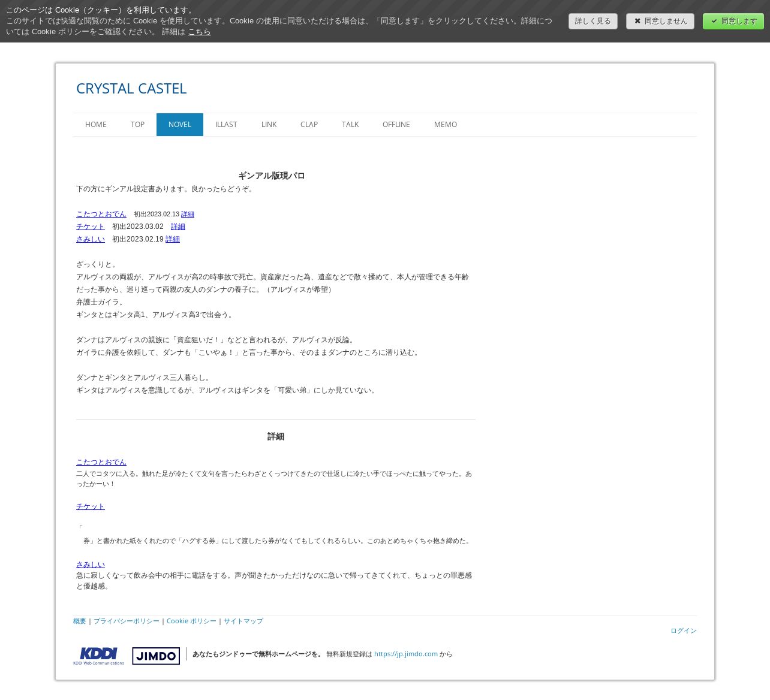Open さみしい link under 詳細 section
The width and height of the screenshot is (770, 700).
click(x=91, y=565)
